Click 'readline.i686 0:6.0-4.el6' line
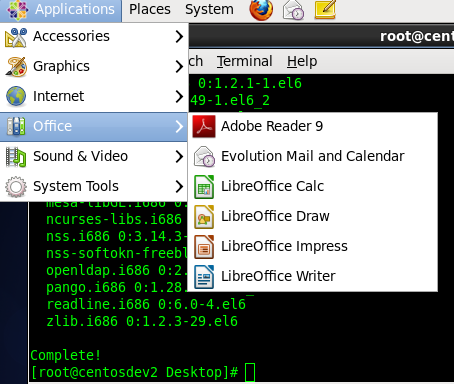The image size is (454, 384). [x=146, y=304]
